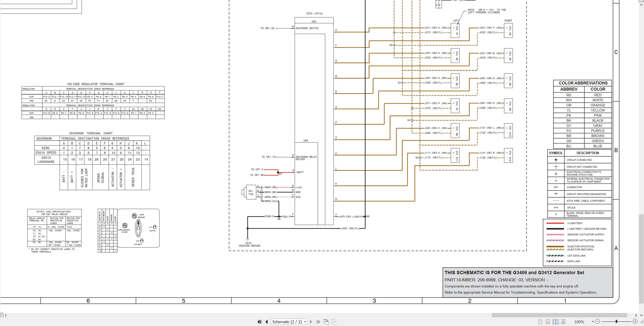The image size is (644, 326).
Task: Switch to continuous facing view
Action: (563, 322)
